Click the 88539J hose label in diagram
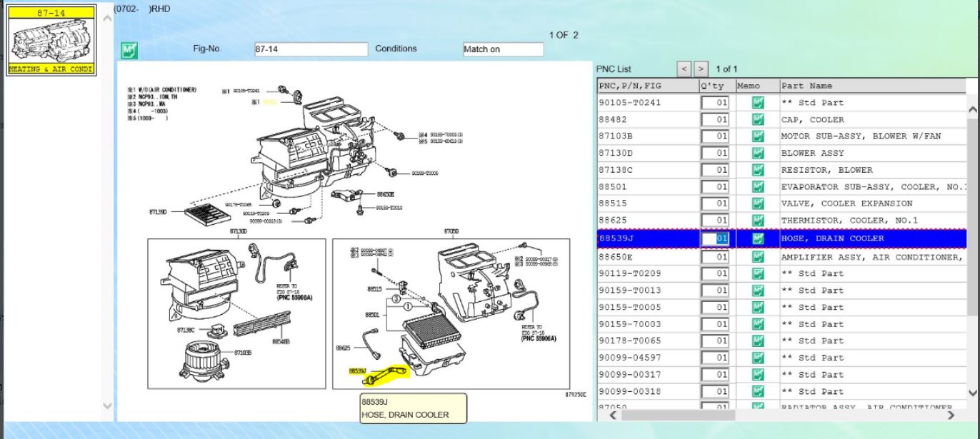Screen dimensions: 980x439 point(358,371)
